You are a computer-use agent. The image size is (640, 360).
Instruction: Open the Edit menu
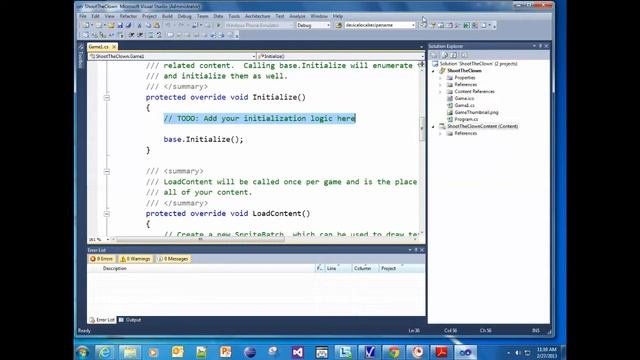(x=96, y=16)
